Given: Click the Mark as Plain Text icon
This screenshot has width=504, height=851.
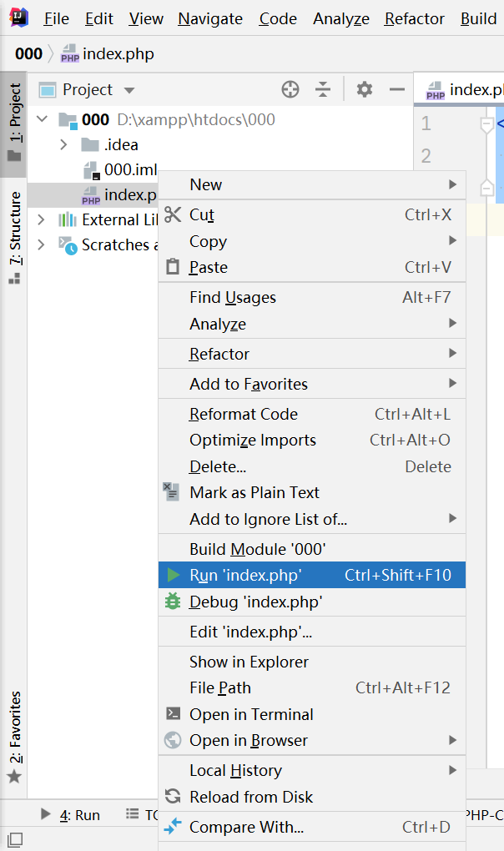Looking at the screenshot, I should click(171, 492).
